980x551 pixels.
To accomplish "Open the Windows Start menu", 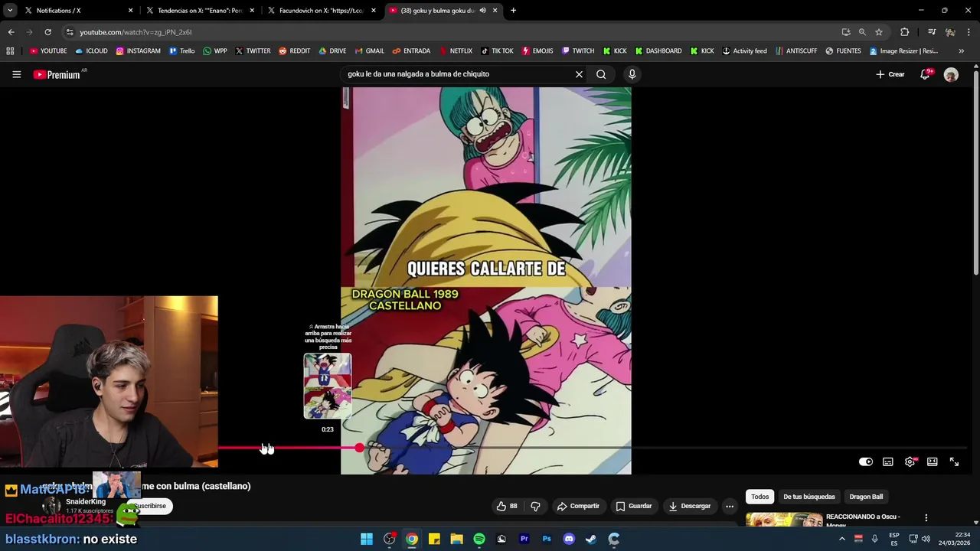I will pyautogui.click(x=367, y=539).
